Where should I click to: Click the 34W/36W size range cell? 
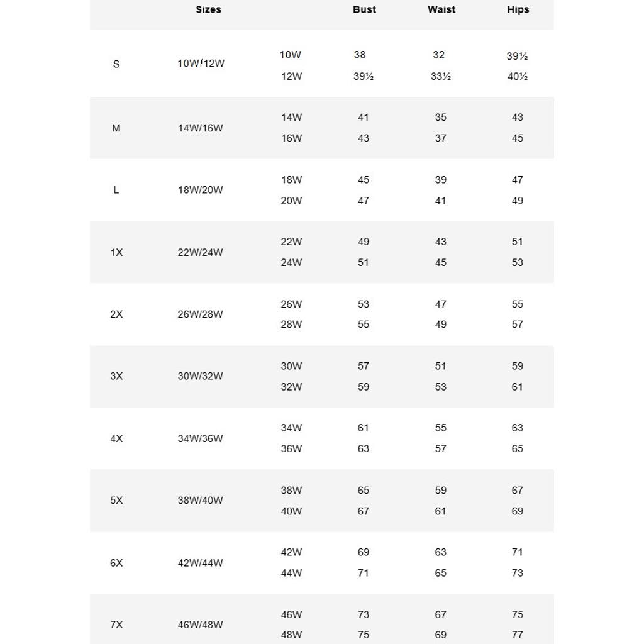[x=200, y=438]
